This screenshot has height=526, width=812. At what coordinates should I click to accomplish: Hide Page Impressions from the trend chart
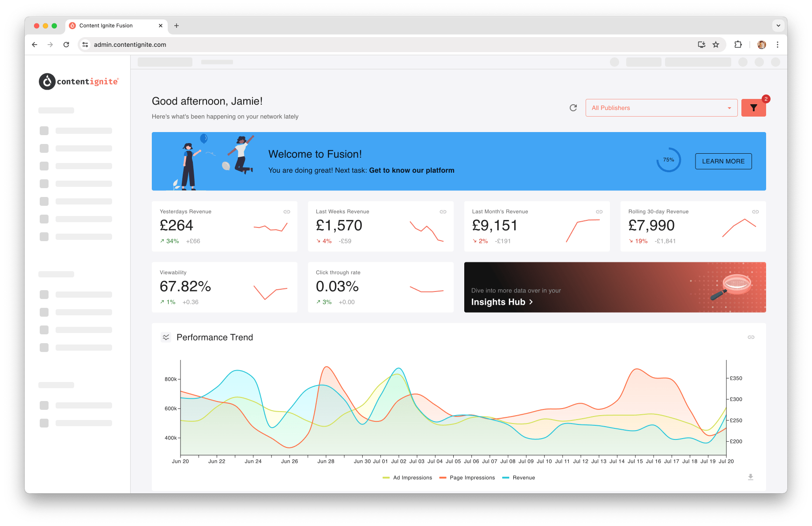467,477
